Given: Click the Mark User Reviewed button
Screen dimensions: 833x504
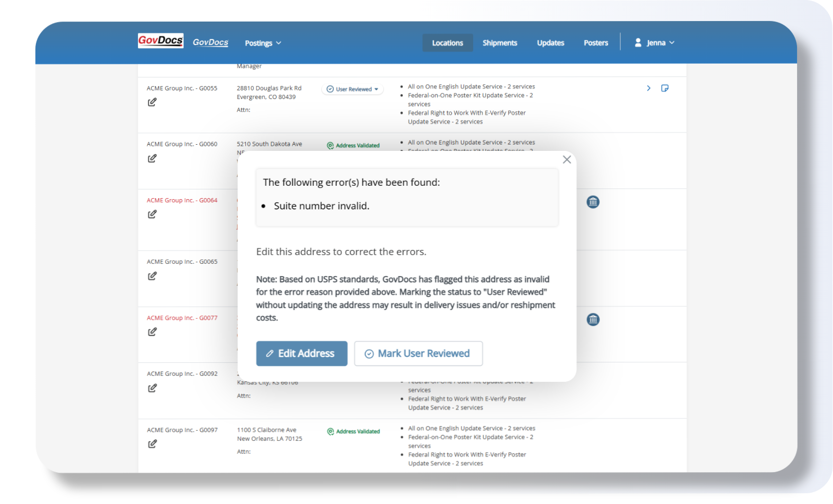Looking at the screenshot, I should click(418, 354).
